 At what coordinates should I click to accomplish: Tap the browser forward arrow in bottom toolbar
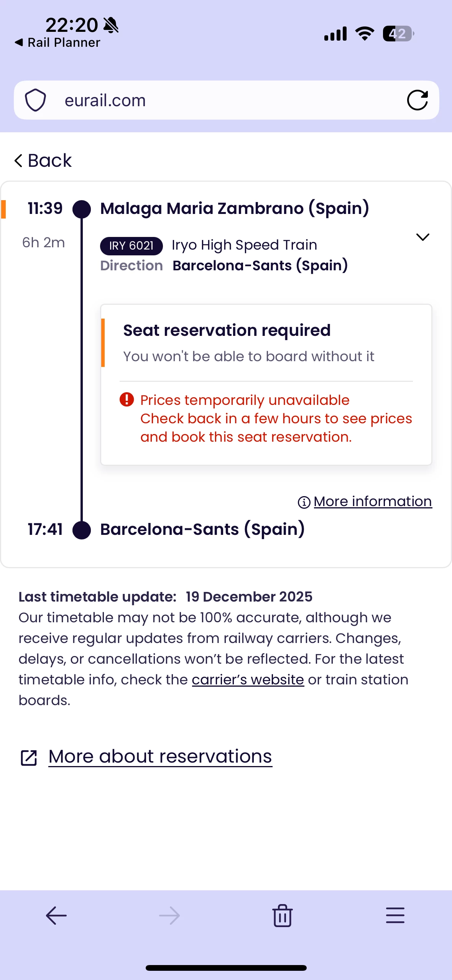pyautogui.click(x=169, y=916)
